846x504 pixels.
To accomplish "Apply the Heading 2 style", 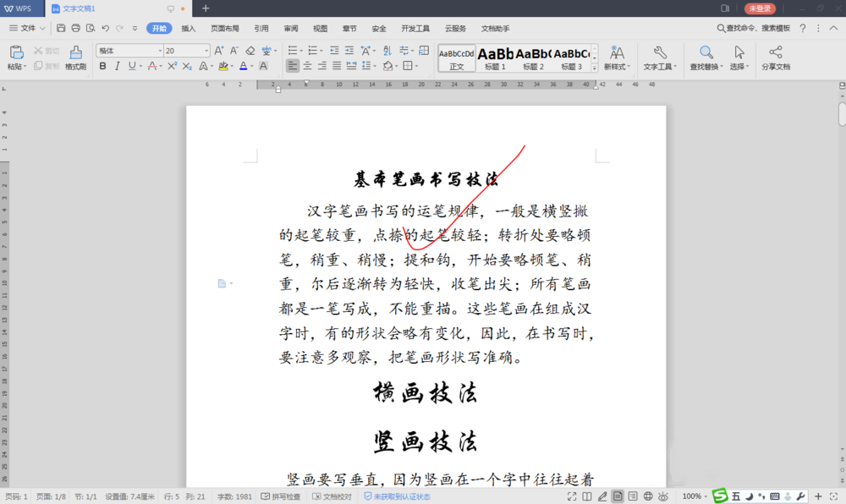I will pos(533,58).
